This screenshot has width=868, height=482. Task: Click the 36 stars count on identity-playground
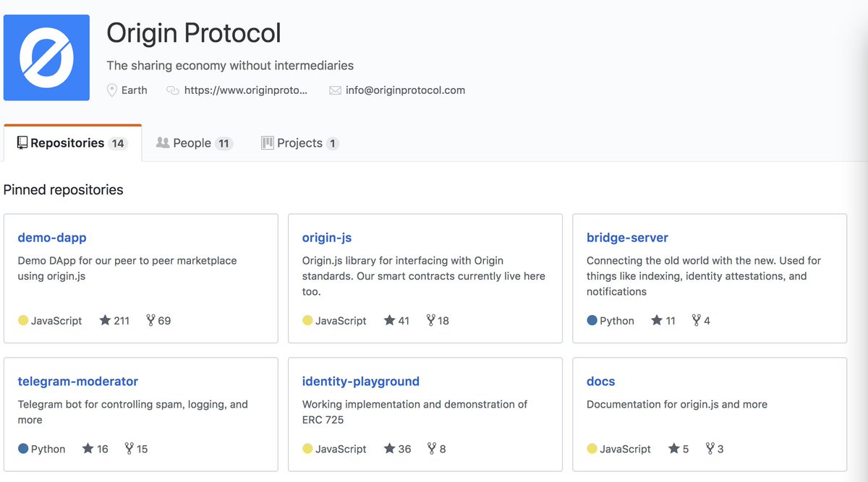coord(404,449)
